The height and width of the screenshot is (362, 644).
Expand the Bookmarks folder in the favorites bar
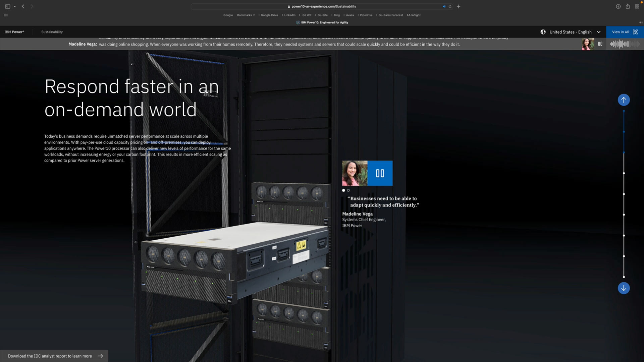[246, 15]
